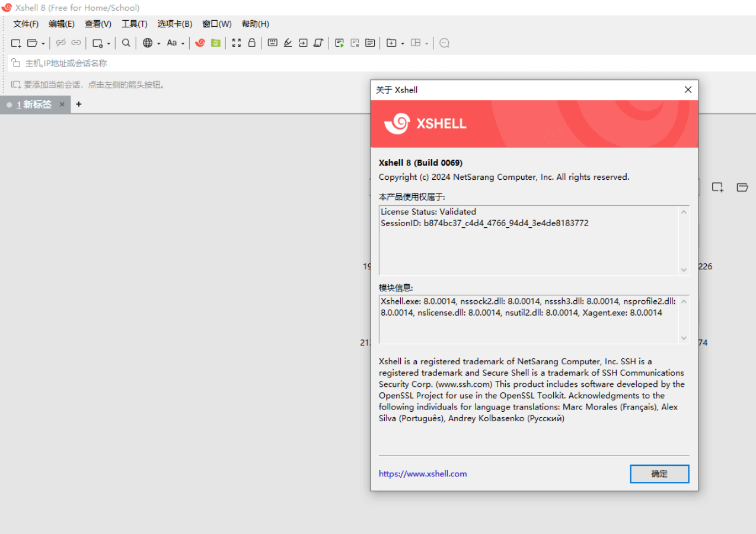Click the chat bubble toolbar icon

click(x=444, y=43)
